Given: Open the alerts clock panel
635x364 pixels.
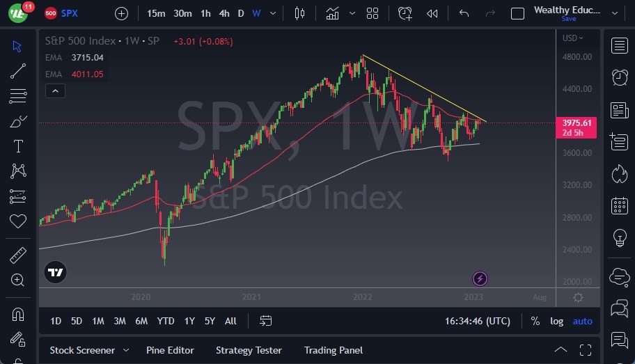Looking at the screenshot, I should click(619, 77).
